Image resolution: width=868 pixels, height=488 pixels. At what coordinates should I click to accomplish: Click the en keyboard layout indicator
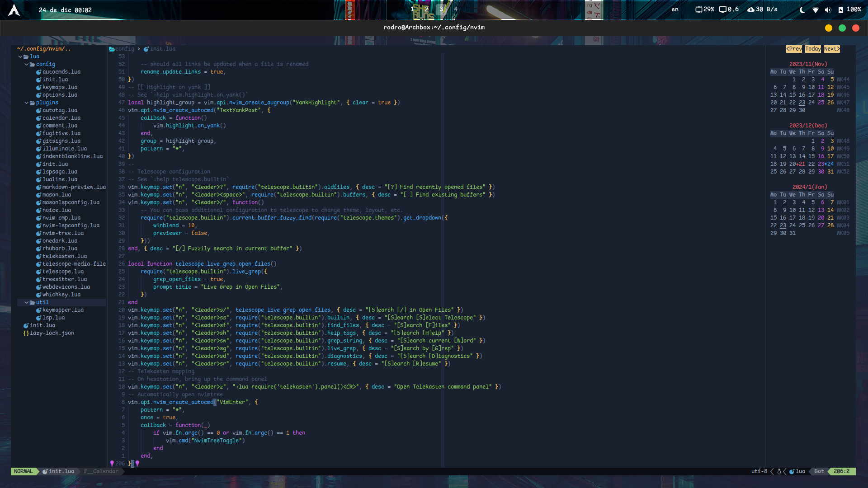point(675,9)
